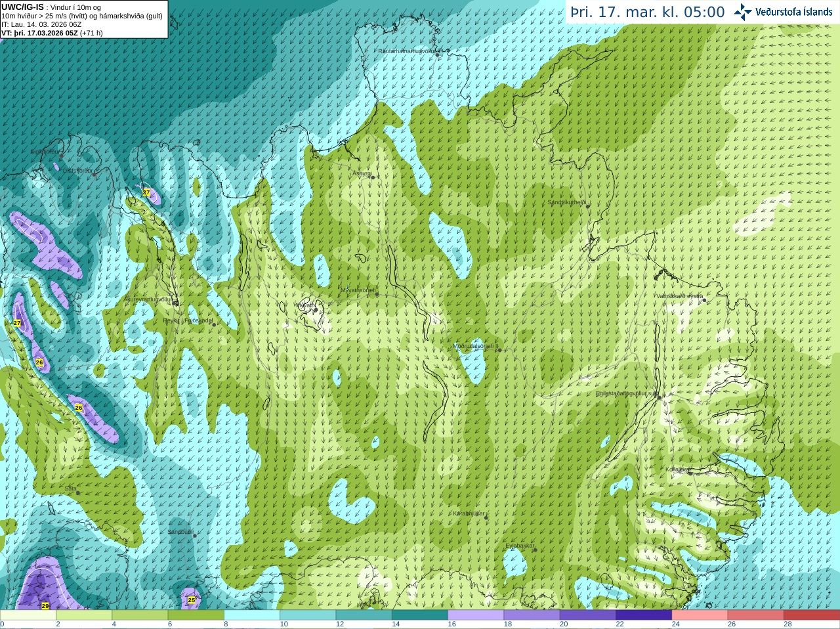Select the 24–26 m/s legend color

[x=699, y=615]
